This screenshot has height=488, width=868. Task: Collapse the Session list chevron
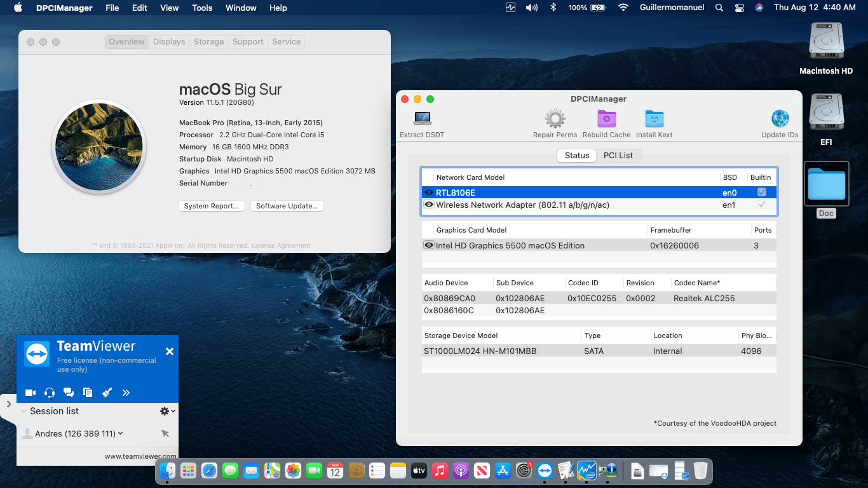point(24,411)
